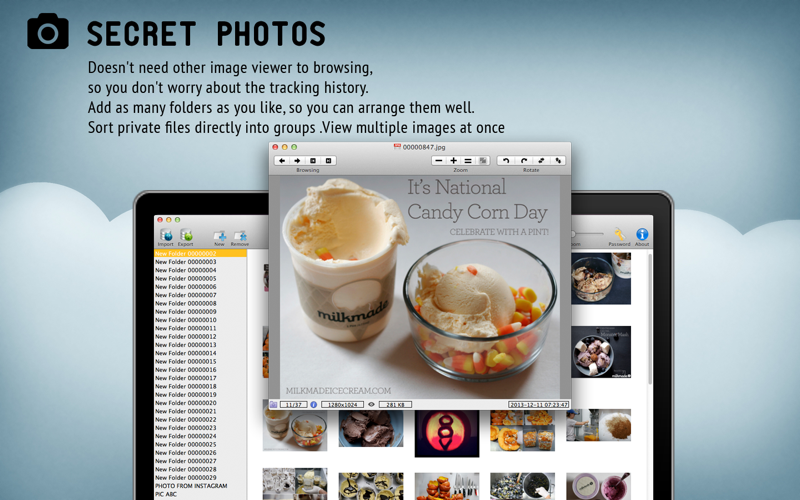Reset zoom with the equals button

click(x=467, y=161)
